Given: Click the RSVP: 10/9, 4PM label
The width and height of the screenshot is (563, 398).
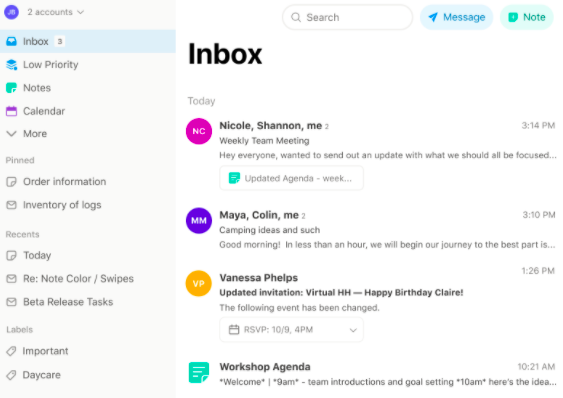Looking at the screenshot, I should pyautogui.click(x=278, y=330).
